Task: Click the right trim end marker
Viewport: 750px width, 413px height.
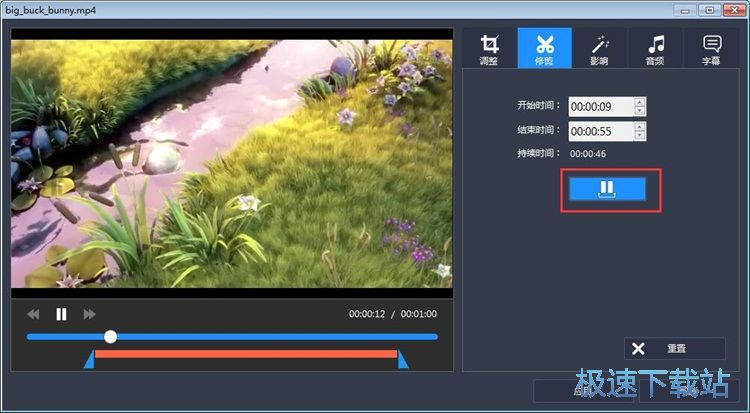Action: pyautogui.click(x=403, y=359)
